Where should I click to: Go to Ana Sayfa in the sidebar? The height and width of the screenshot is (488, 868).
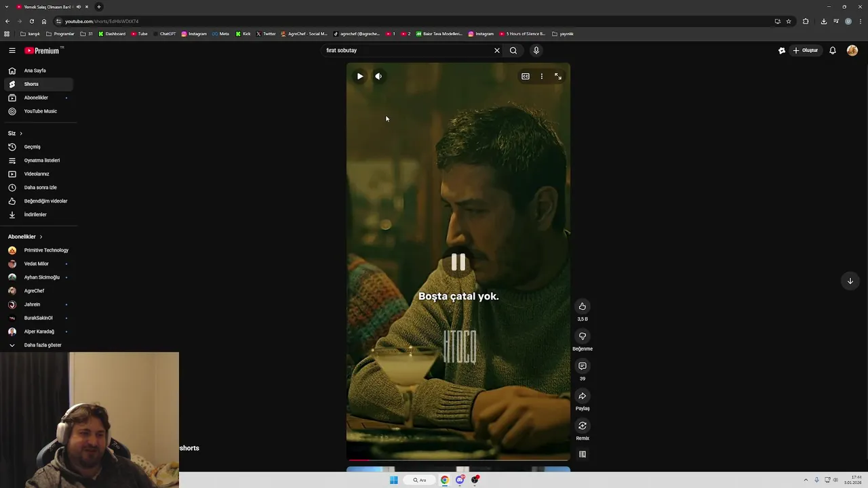(x=38, y=70)
